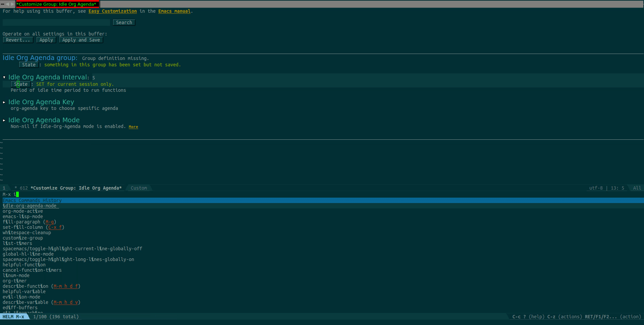This screenshot has height=325, width=644.
Task: Click the Apply and Save button
Action: click(81, 40)
